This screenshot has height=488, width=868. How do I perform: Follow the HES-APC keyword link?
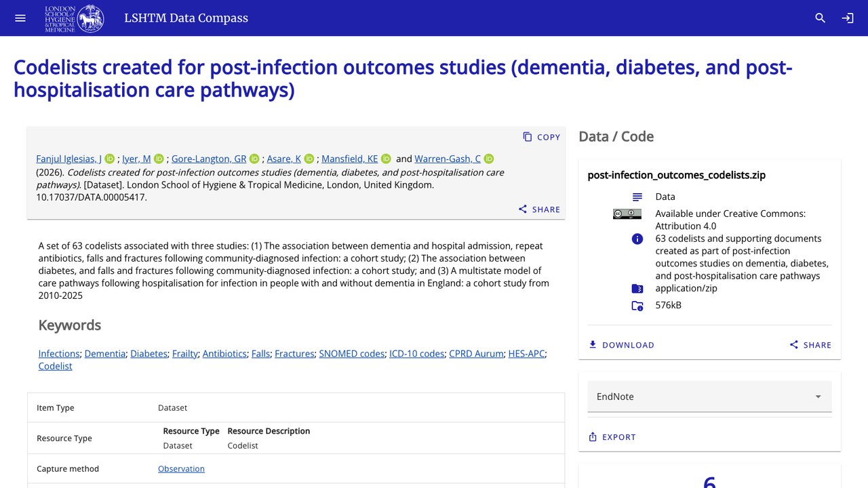[x=526, y=354]
